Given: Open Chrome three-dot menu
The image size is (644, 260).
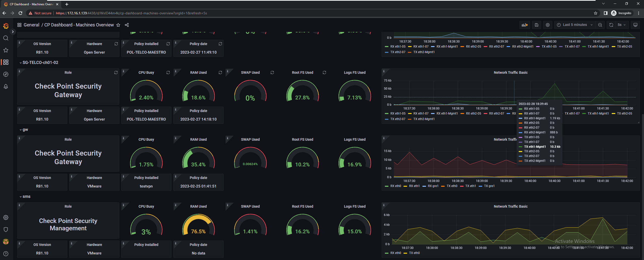Looking at the screenshot, I should point(638,13).
